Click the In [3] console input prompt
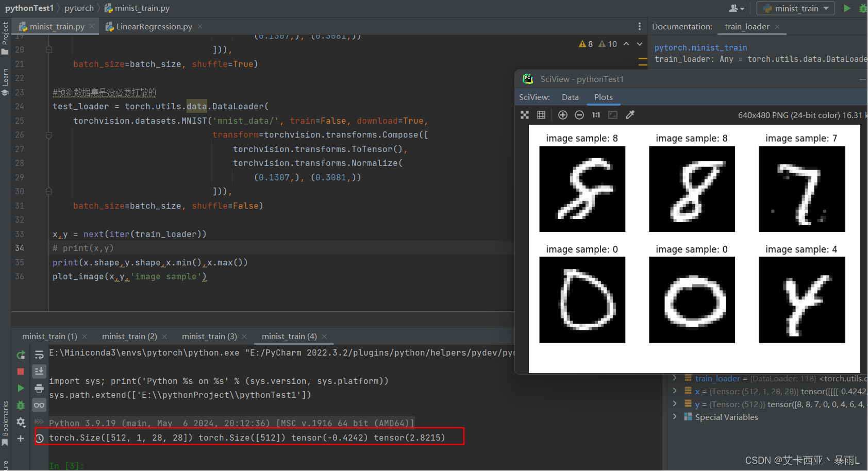 66,466
